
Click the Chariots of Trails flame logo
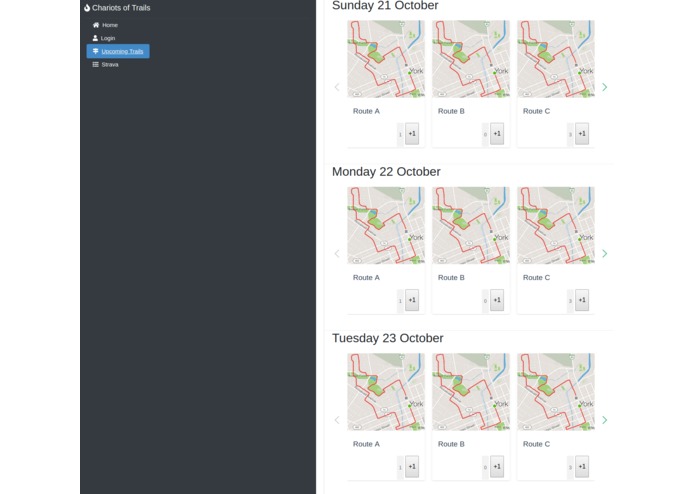tap(87, 8)
